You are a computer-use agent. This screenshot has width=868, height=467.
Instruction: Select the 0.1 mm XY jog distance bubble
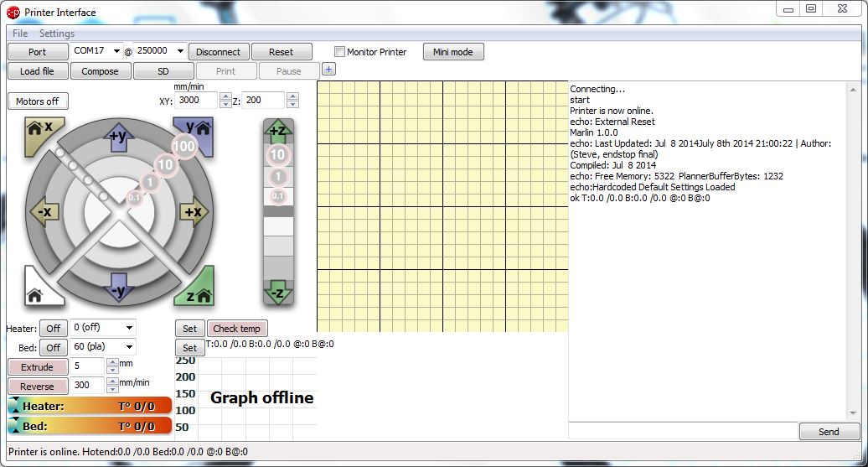(135, 197)
